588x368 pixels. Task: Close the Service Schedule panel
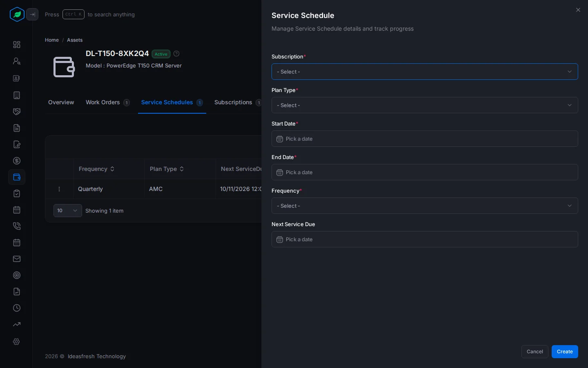click(x=578, y=10)
